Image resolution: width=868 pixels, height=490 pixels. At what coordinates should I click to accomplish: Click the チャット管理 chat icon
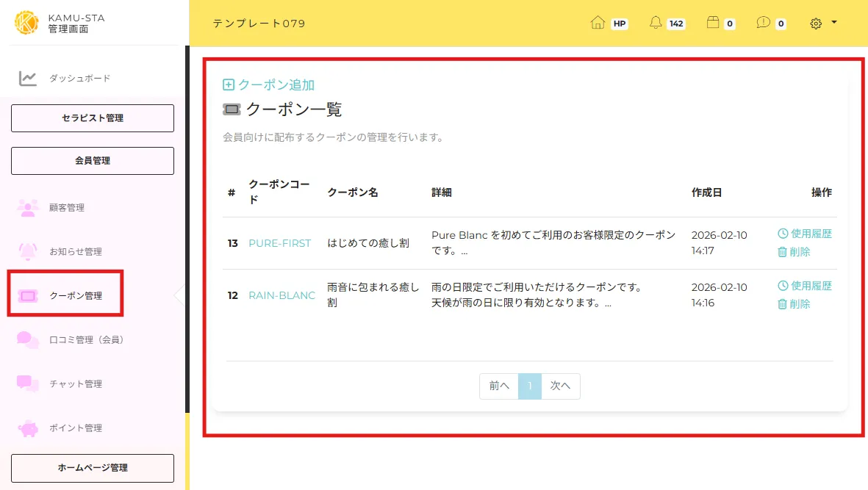[x=28, y=383]
